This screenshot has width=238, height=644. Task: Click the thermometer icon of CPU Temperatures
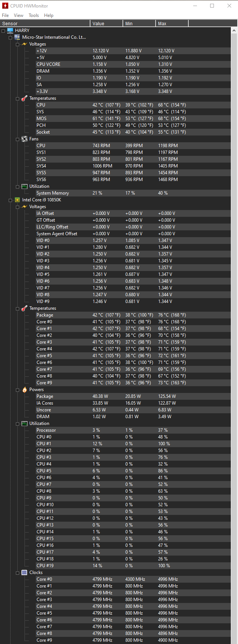coord(24,308)
